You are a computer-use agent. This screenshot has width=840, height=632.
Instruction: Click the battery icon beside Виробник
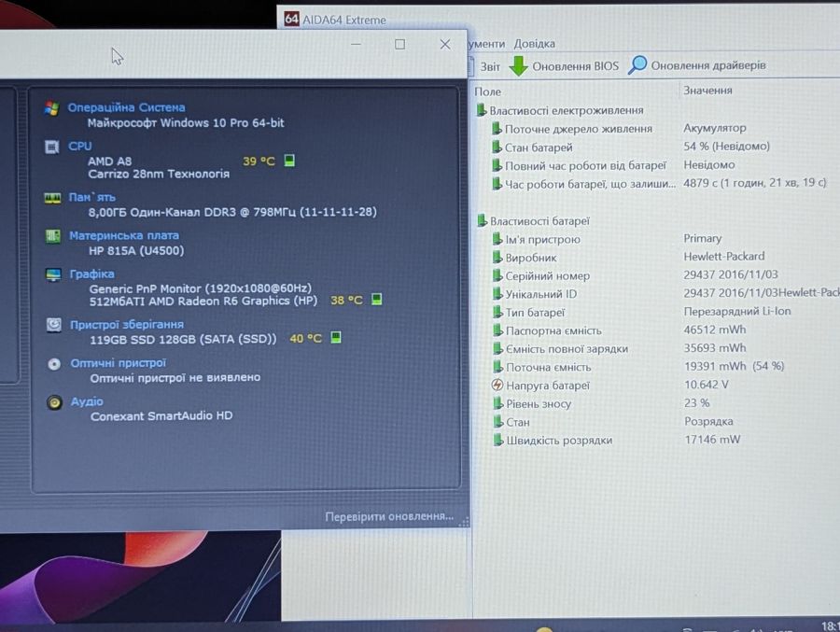click(x=497, y=258)
